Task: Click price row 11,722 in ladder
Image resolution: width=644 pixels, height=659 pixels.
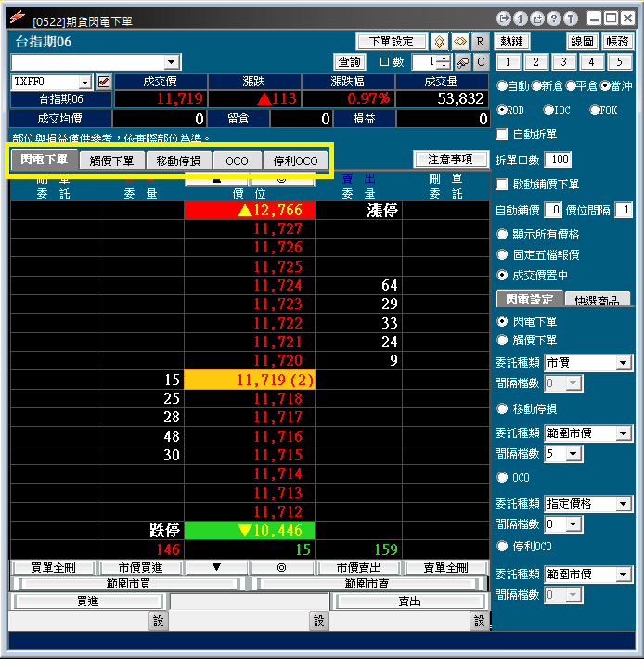Action: click(x=250, y=323)
